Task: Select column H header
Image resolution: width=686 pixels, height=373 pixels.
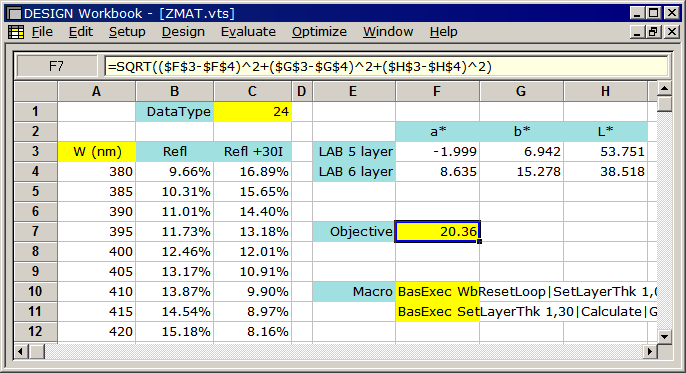Action: (x=606, y=91)
